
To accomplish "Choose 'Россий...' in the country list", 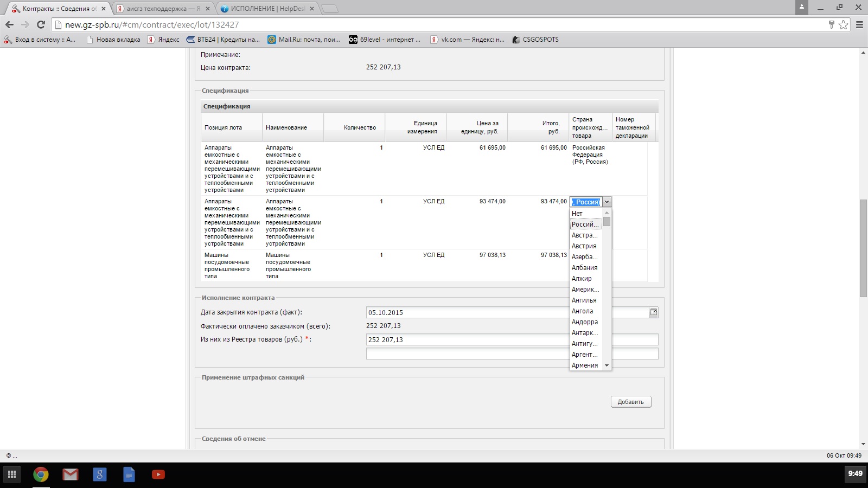I will pos(586,224).
